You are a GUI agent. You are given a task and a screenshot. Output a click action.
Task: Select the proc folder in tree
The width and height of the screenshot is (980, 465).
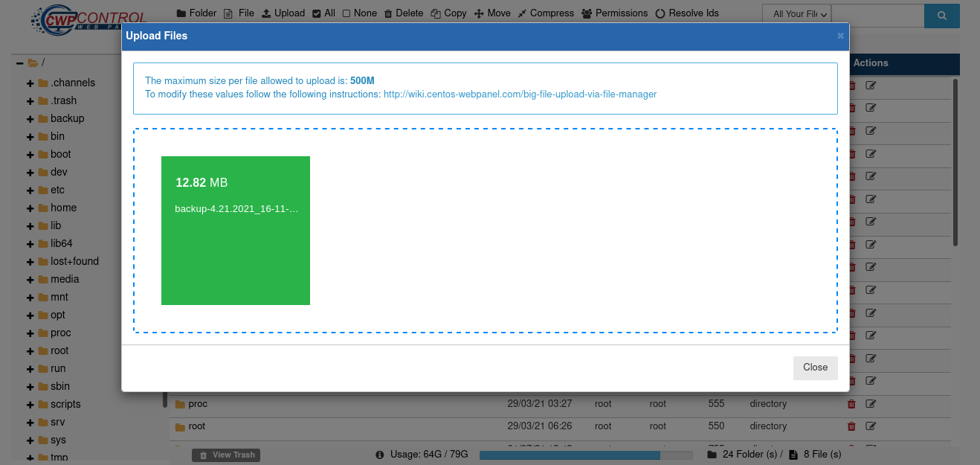click(x=60, y=333)
